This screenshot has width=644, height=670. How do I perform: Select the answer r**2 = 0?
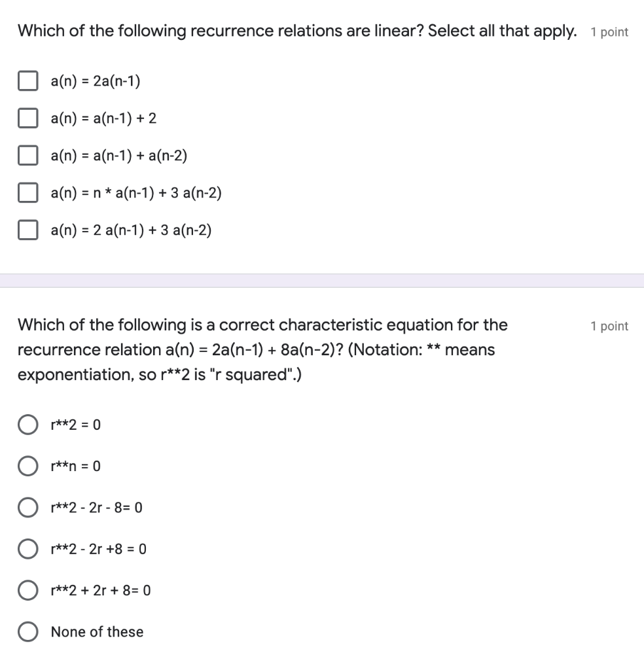[28, 424]
